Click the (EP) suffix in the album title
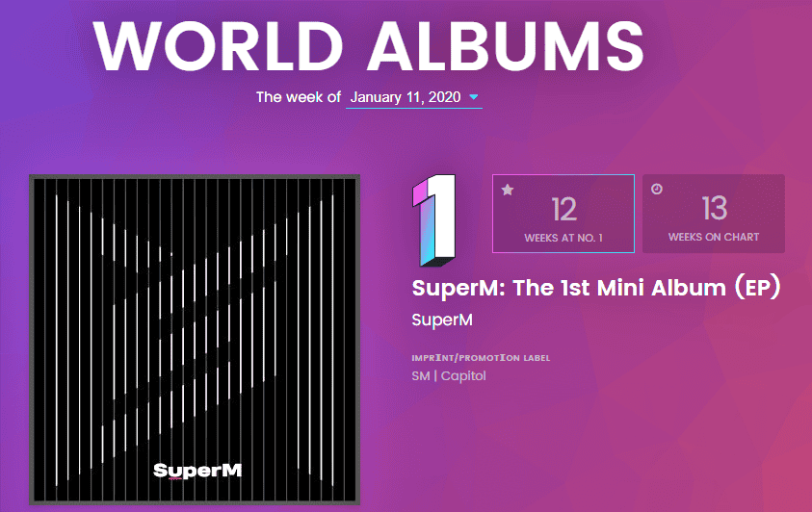The image size is (812, 512). 749,287
